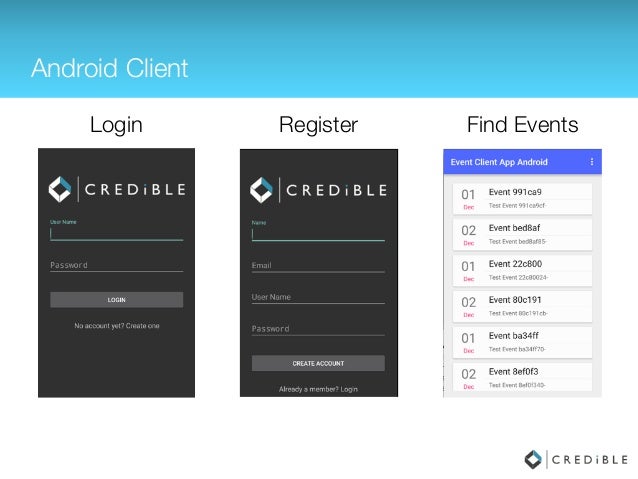Open the Event 991ca9 card

522,199
